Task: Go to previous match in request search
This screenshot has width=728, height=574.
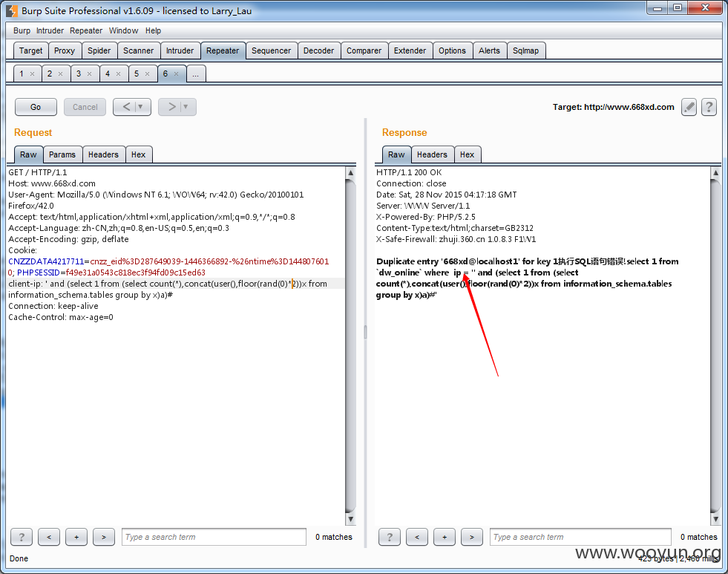Action: [x=49, y=537]
